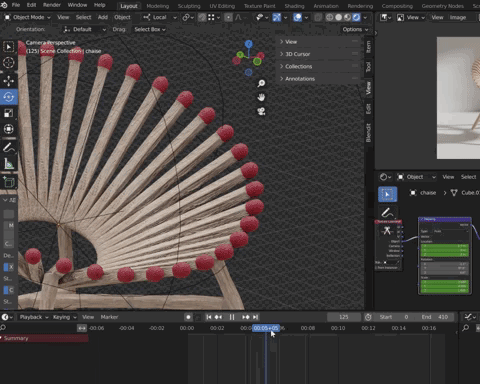Open the Item sidebar tab

[368, 47]
